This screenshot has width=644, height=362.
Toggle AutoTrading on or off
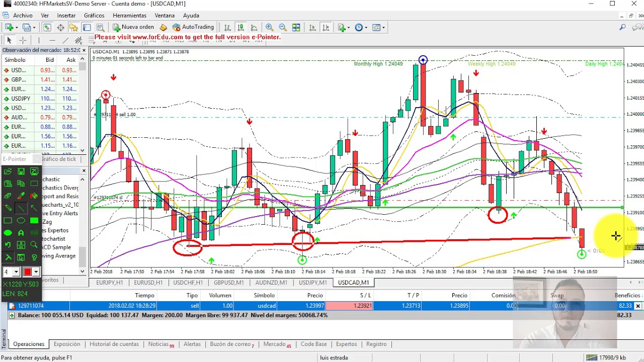coord(193,27)
